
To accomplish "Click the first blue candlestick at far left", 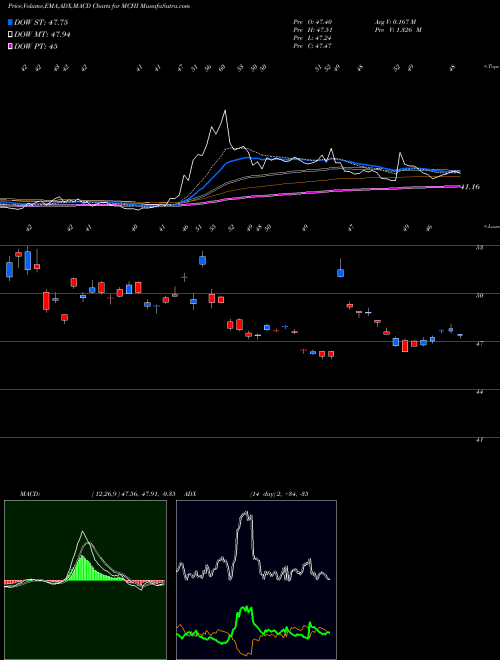I will point(9,269).
